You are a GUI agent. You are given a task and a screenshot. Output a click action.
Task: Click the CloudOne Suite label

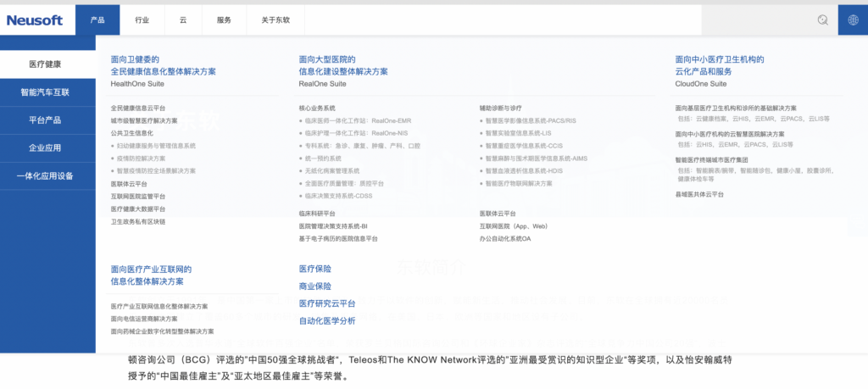point(701,84)
